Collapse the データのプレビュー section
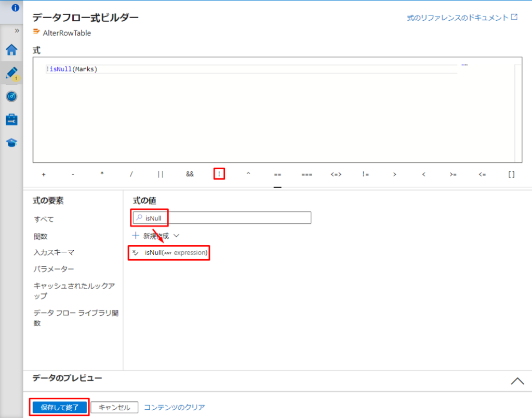Viewport: 532px width, 418px height. coord(517,381)
